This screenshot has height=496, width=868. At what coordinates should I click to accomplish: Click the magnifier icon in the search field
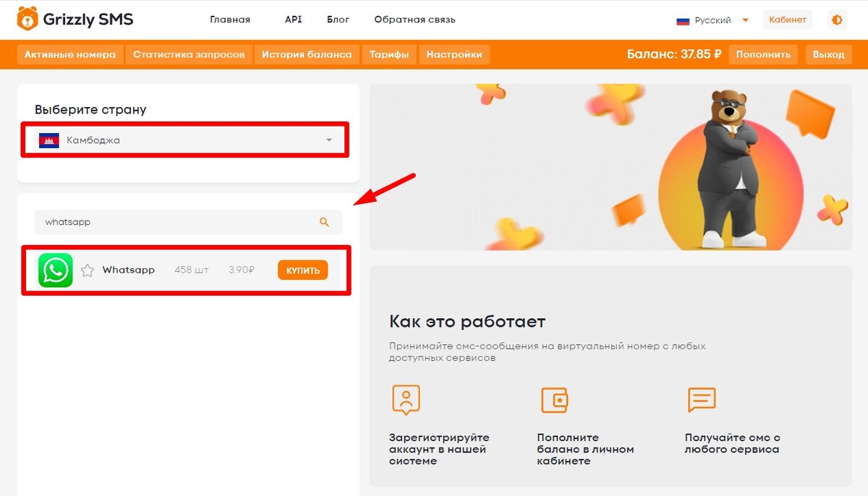pyautogui.click(x=323, y=222)
